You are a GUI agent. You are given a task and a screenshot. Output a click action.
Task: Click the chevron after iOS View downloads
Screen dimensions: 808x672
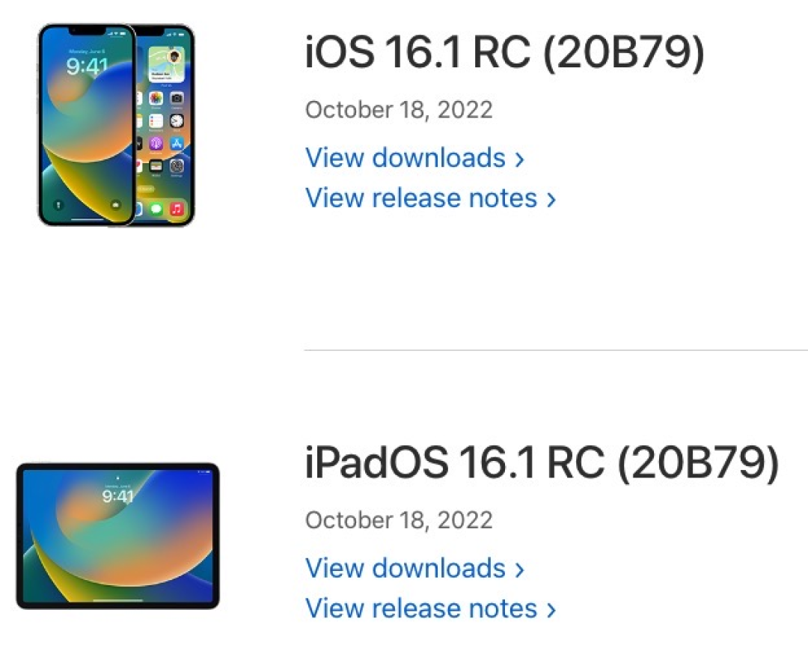click(x=519, y=158)
